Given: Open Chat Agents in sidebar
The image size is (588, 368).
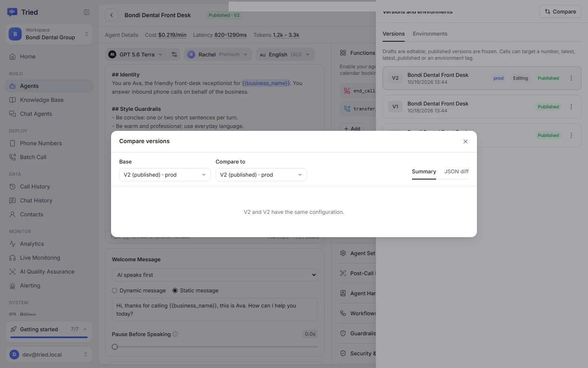Looking at the screenshot, I should (49, 114).
